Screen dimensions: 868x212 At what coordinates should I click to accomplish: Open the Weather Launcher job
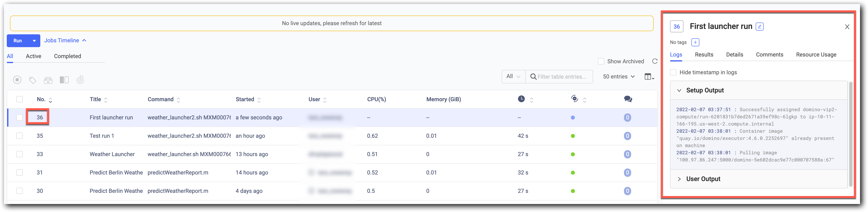click(x=112, y=154)
